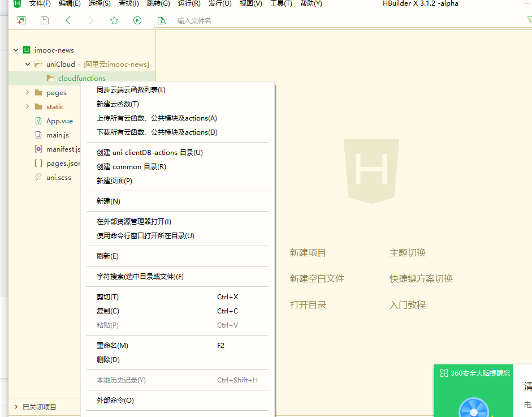Click the bookmark star icon
Screen dimensions: 532x417
click(x=114, y=20)
